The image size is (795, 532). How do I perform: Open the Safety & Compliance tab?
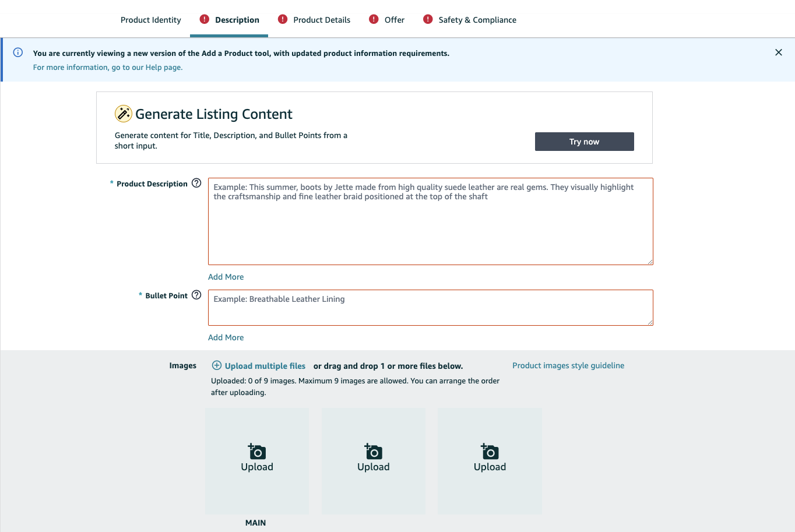tap(477, 20)
